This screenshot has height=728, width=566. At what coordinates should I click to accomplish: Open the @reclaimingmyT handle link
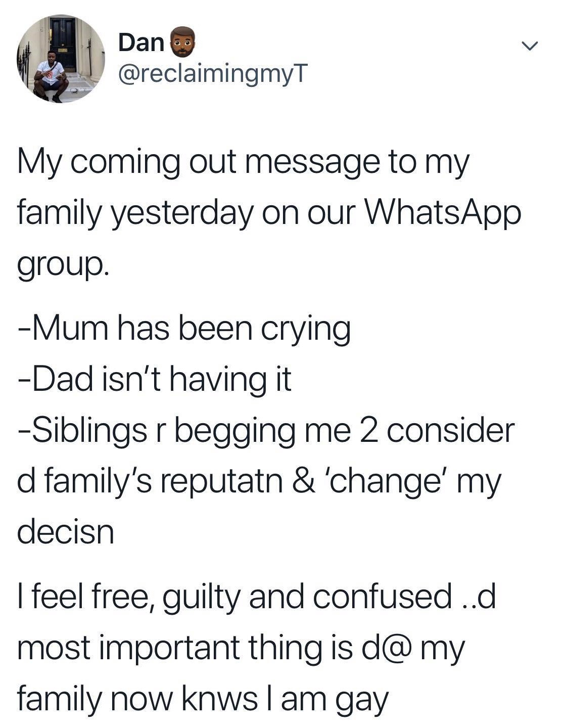point(212,74)
